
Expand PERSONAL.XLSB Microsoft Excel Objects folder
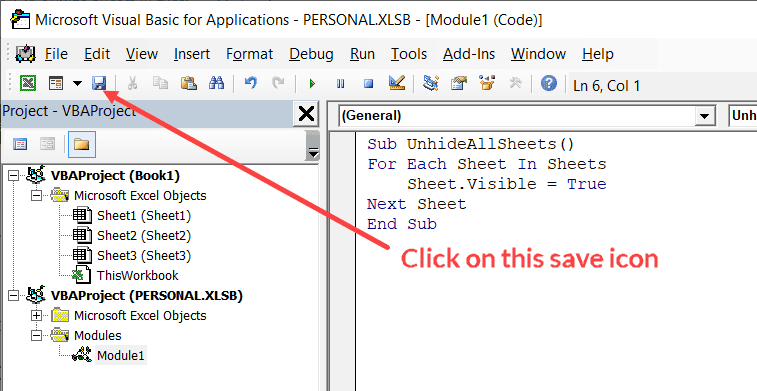point(36,315)
